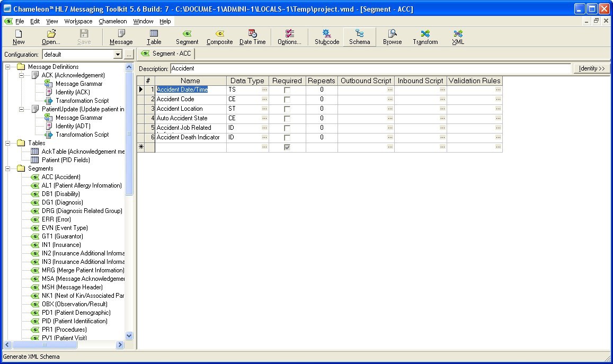Toggle Required for Accident Location

[287, 109]
